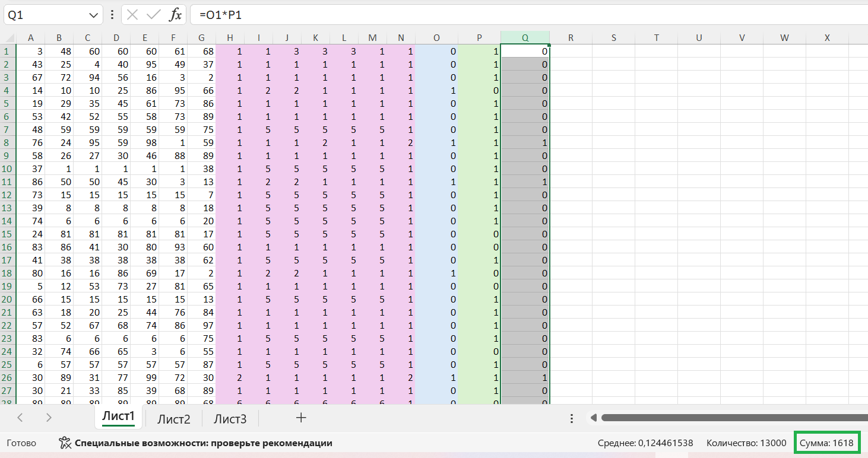Click the Enter checkmark icon in formula bar

point(154,15)
